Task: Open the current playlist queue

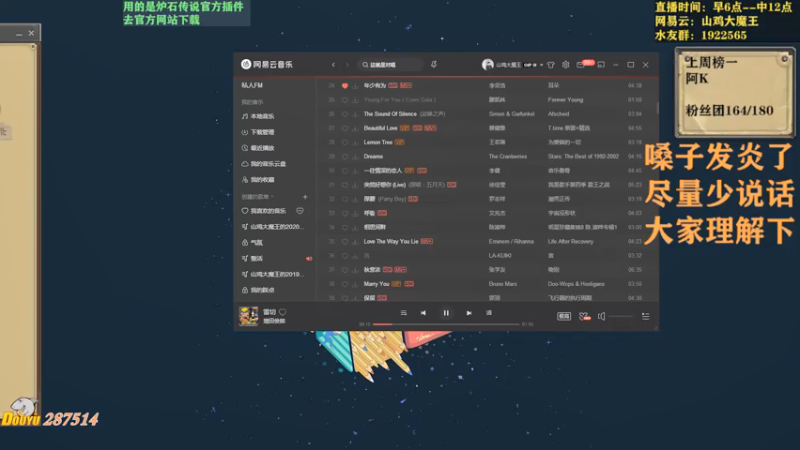Action: (645, 316)
